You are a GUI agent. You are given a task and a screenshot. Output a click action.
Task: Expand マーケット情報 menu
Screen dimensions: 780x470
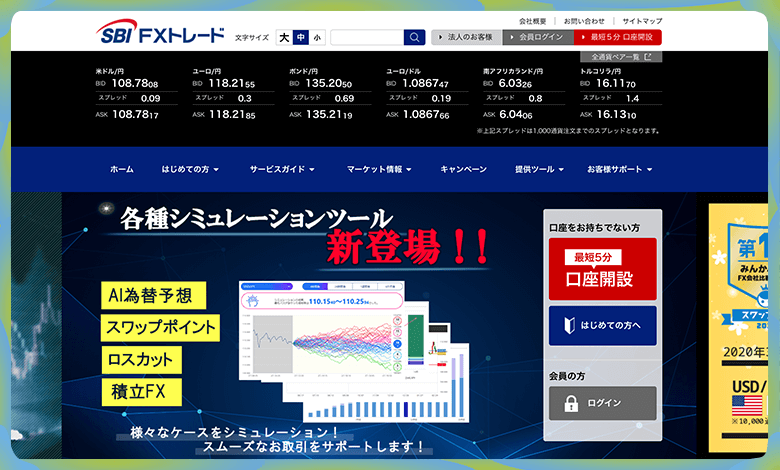(379, 169)
